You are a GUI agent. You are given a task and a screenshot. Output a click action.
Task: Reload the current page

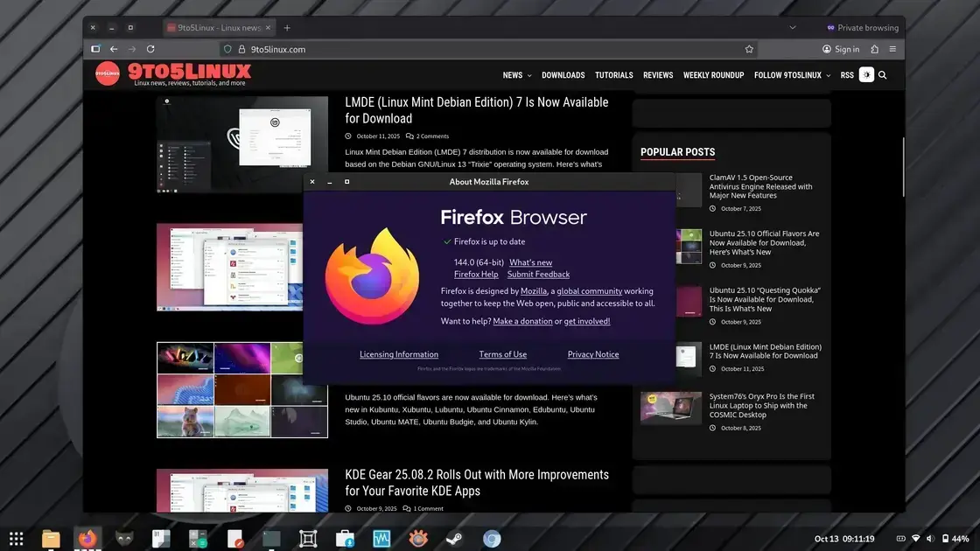pos(150,49)
